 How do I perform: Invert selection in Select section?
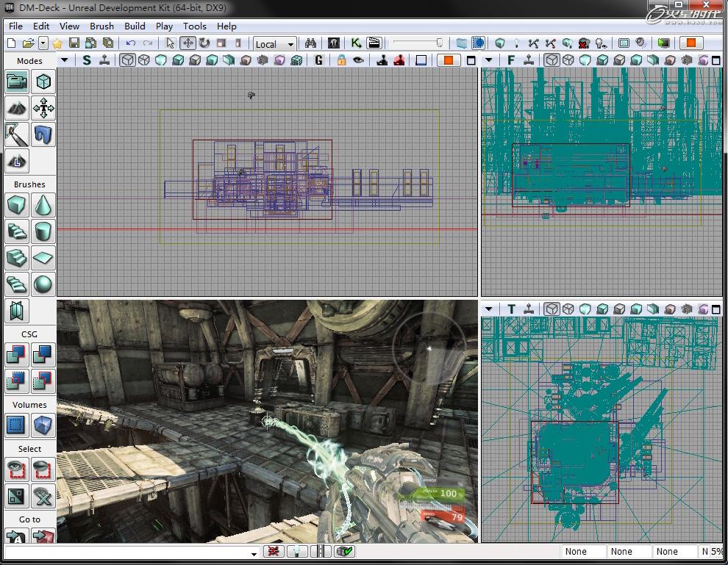(x=17, y=497)
